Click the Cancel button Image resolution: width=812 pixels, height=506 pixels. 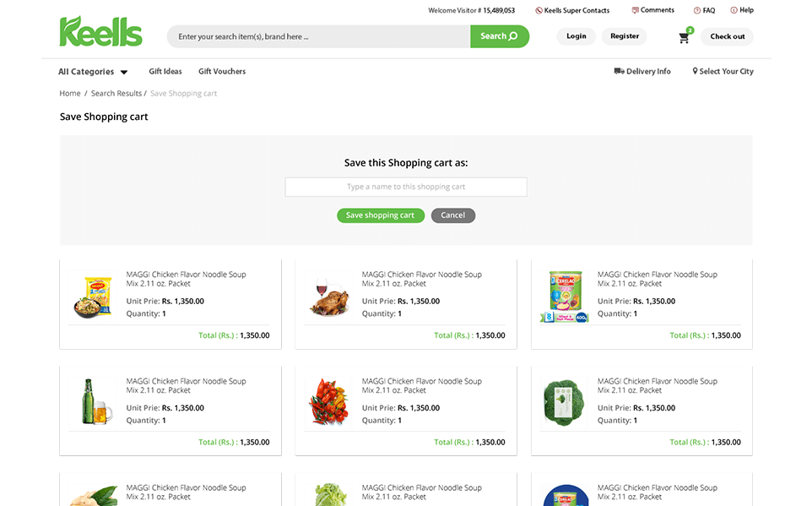453,215
